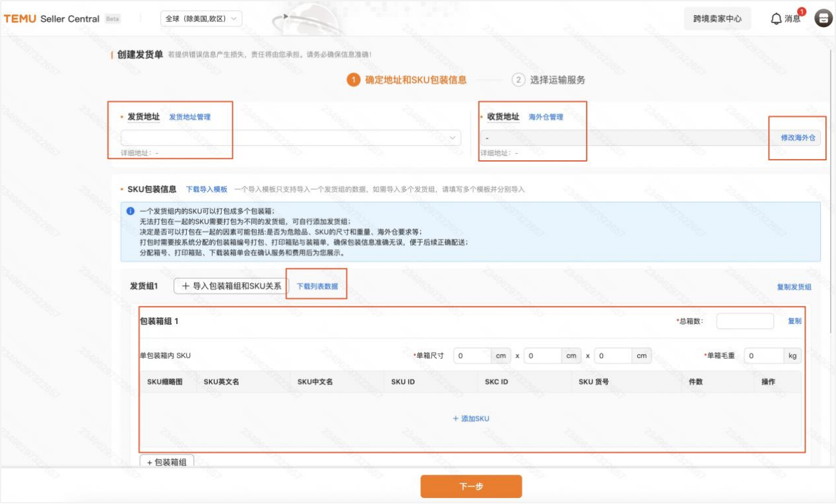Click the 跨境卖家中心 button
The image size is (836, 504).
coord(717,18)
